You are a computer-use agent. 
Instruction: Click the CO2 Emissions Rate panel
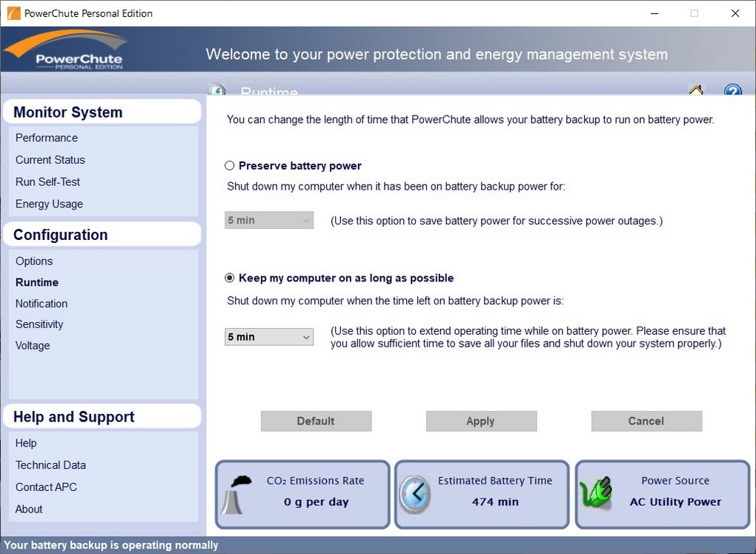click(x=302, y=494)
